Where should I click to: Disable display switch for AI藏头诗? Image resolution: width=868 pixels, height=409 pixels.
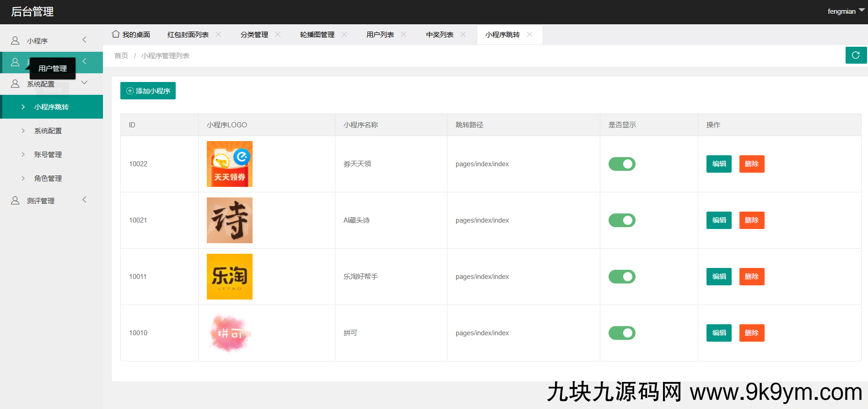click(621, 220)
